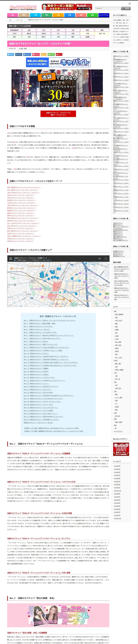
Task: Open table of contents entry No.8 Smart
Action: (x=36, y=341)
